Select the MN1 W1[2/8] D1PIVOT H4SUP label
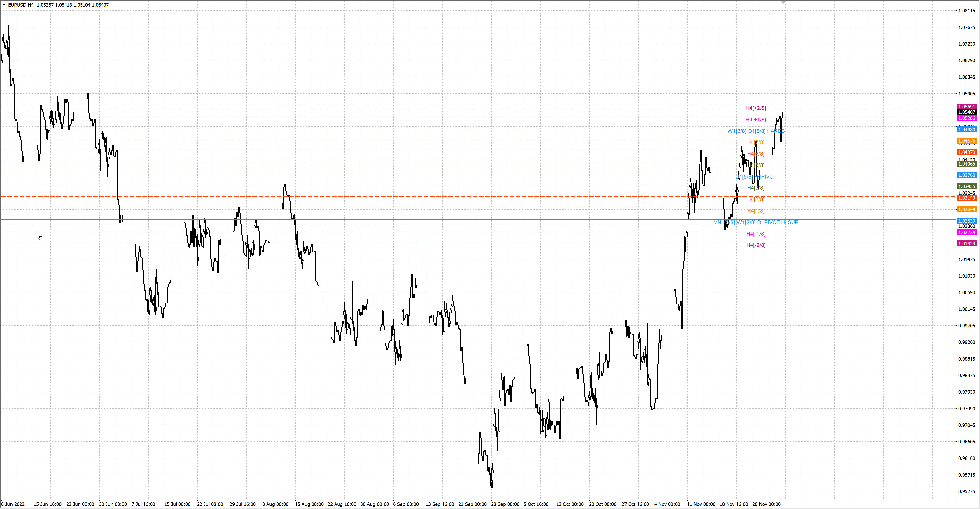980x509 pixels. (x=755, y=222)
